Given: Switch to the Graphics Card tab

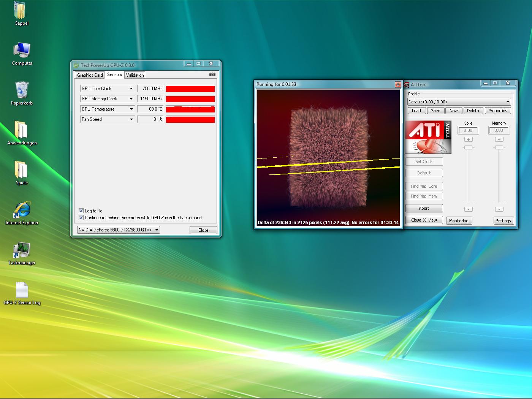Looking at the screenshot, I should (x=90, y=75).
